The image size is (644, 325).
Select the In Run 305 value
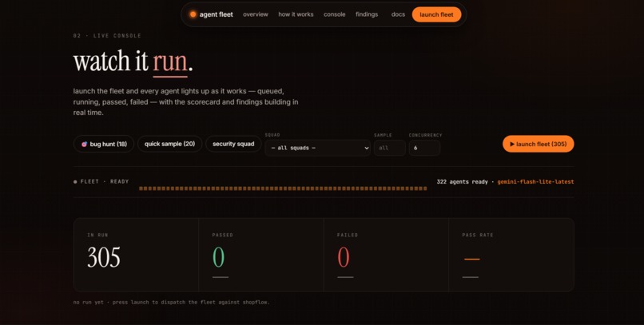tap(104, 258)
